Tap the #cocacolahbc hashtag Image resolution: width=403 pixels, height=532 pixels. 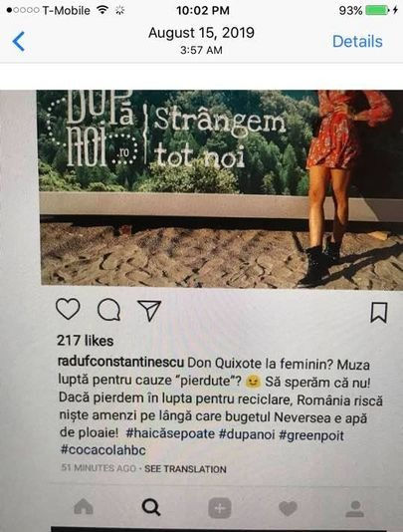click(x=103, y=450)
